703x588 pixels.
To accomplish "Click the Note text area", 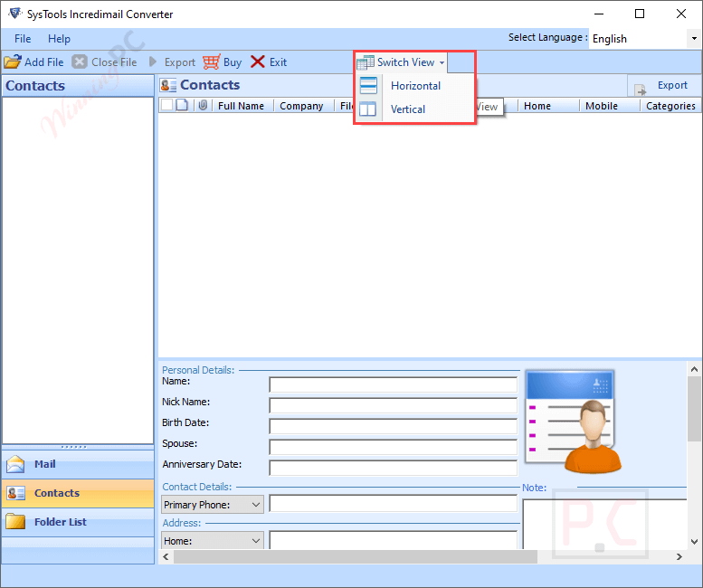I will click(604, 524).
